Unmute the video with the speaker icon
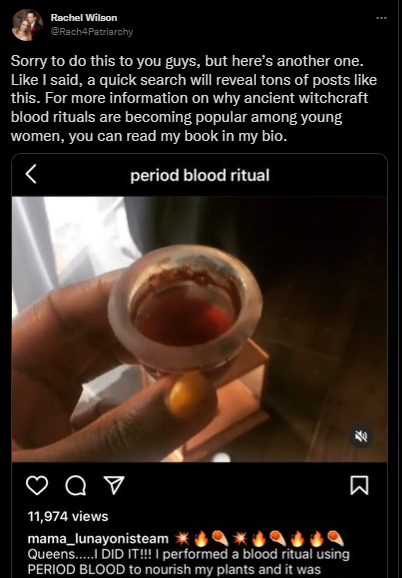 (361, 436)
